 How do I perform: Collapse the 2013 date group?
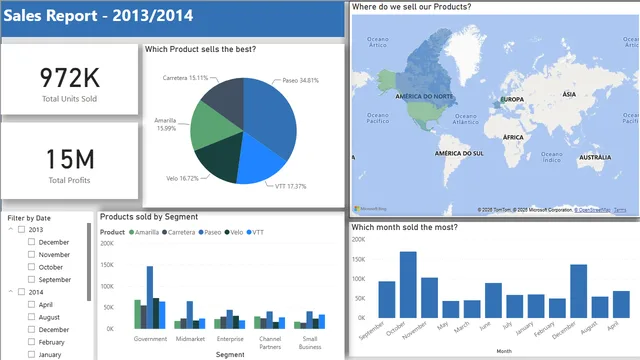pyautogui.click(x=11, y=229)
